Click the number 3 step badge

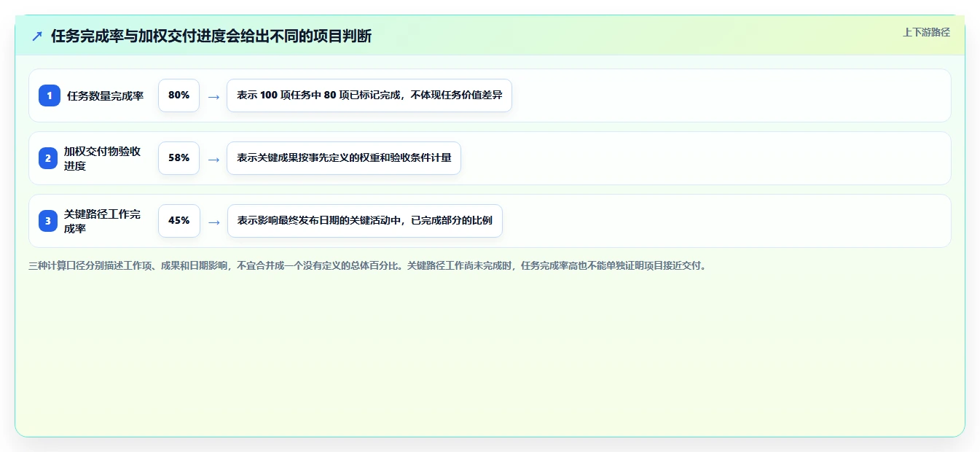(50, 221)
